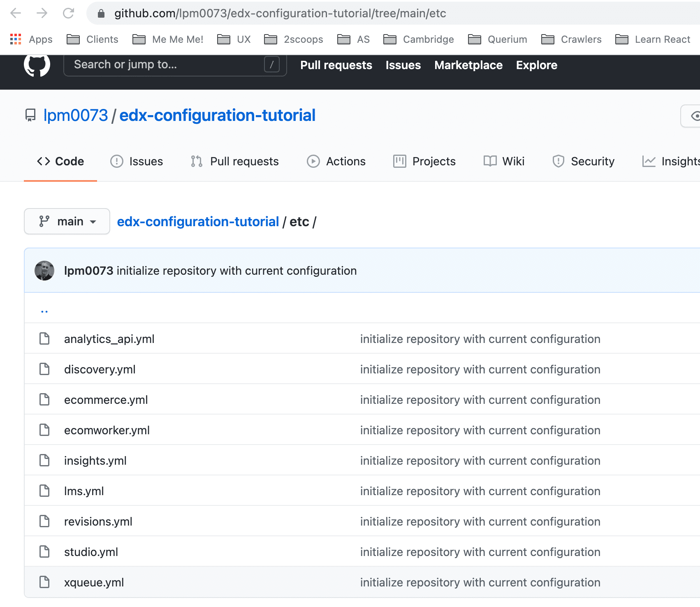Open the Querium bookmark folder
Screen dimensions: 700x607
[498, 39]
